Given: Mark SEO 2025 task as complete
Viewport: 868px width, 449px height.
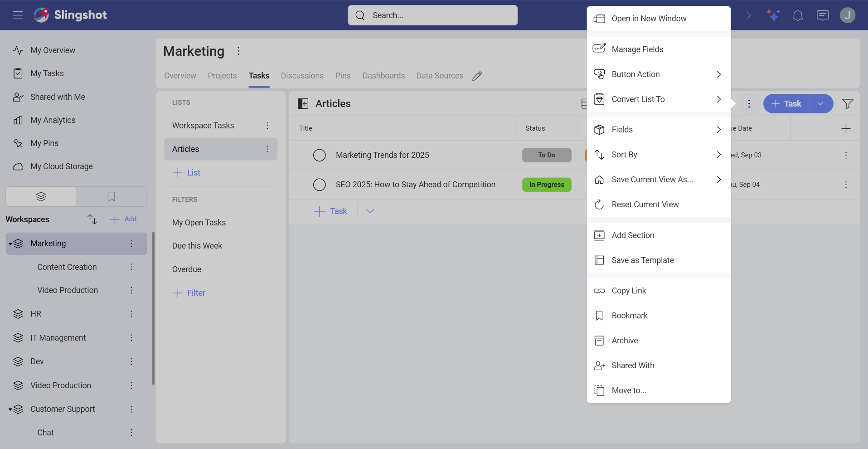Looking at the screenshot, I should tap(319, 185).
